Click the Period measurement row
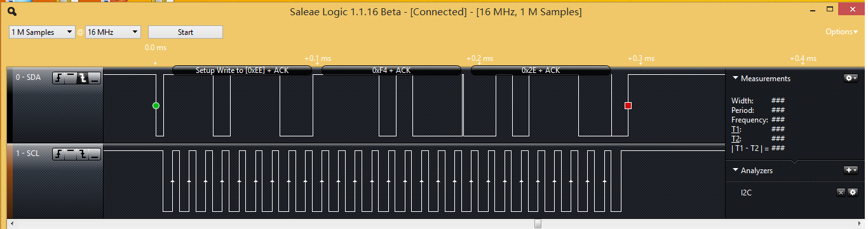This screenshot has height=229, width=868. pos(758,110)
